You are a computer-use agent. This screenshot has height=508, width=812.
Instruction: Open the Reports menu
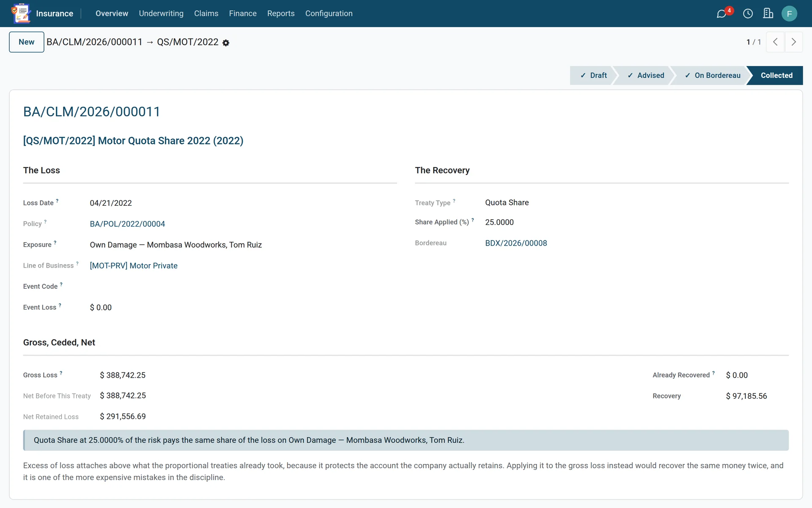(281, 14)
